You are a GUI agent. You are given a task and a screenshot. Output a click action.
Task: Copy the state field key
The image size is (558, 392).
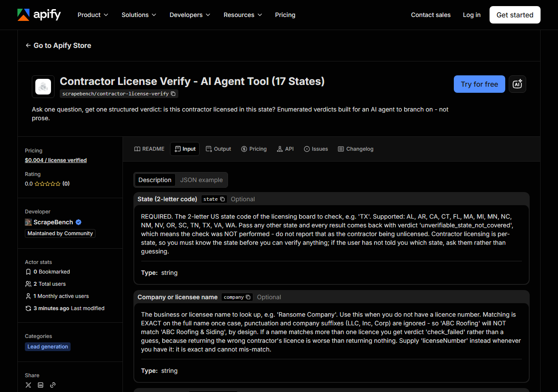click(222, 199)
